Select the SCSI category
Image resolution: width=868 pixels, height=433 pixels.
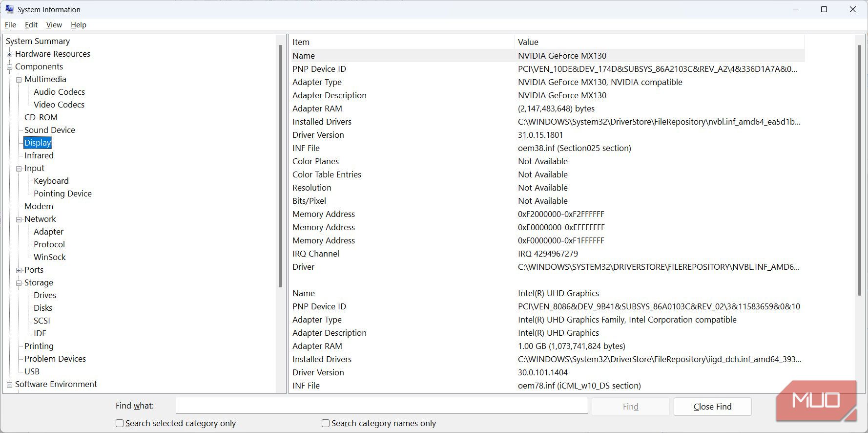[x=42, y=321]
